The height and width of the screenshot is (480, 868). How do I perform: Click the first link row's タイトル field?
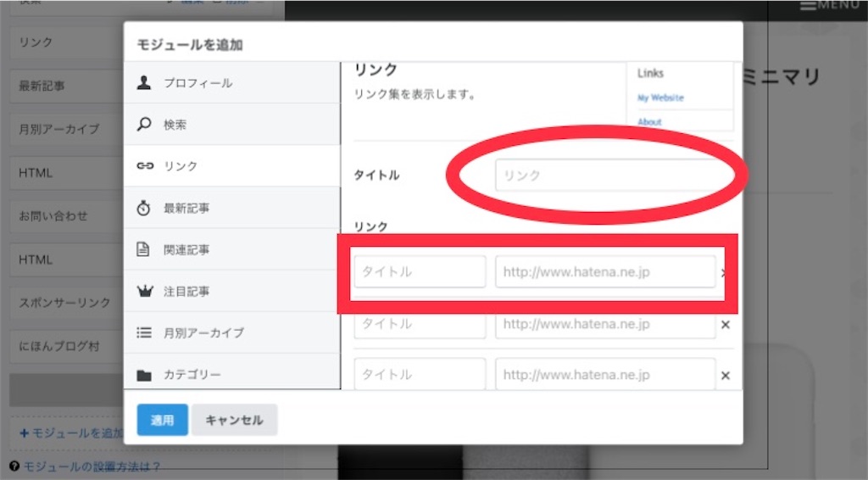tap(420, 271)
